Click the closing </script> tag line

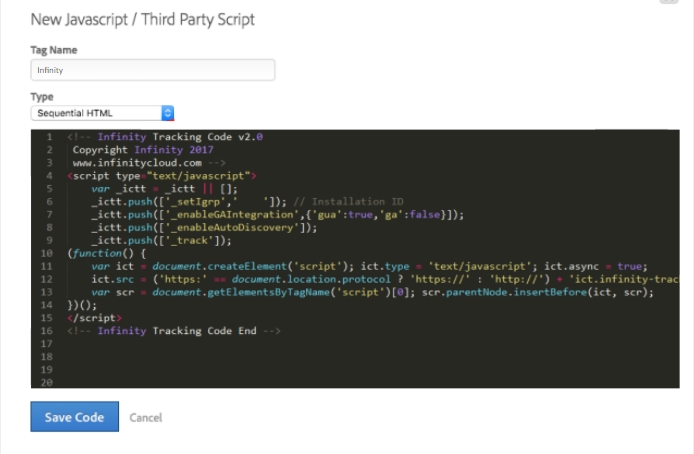94,318
